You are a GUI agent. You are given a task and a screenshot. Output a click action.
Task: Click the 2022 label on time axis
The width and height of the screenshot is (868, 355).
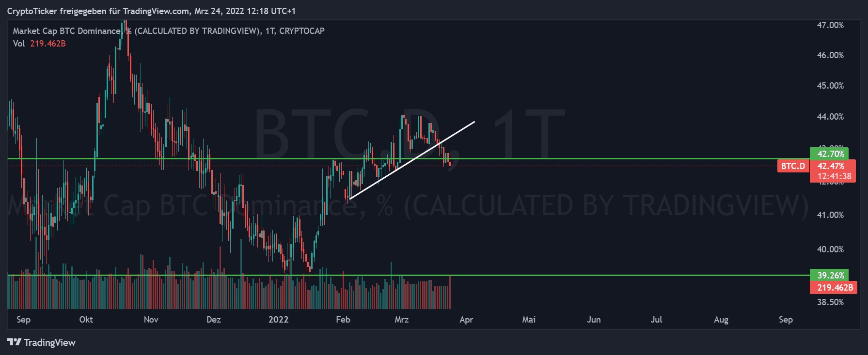coord(278,320)
